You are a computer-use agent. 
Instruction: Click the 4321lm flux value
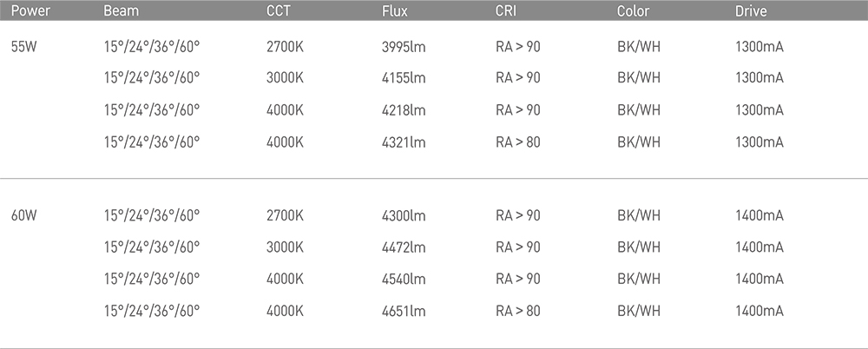tap(404, 142)
